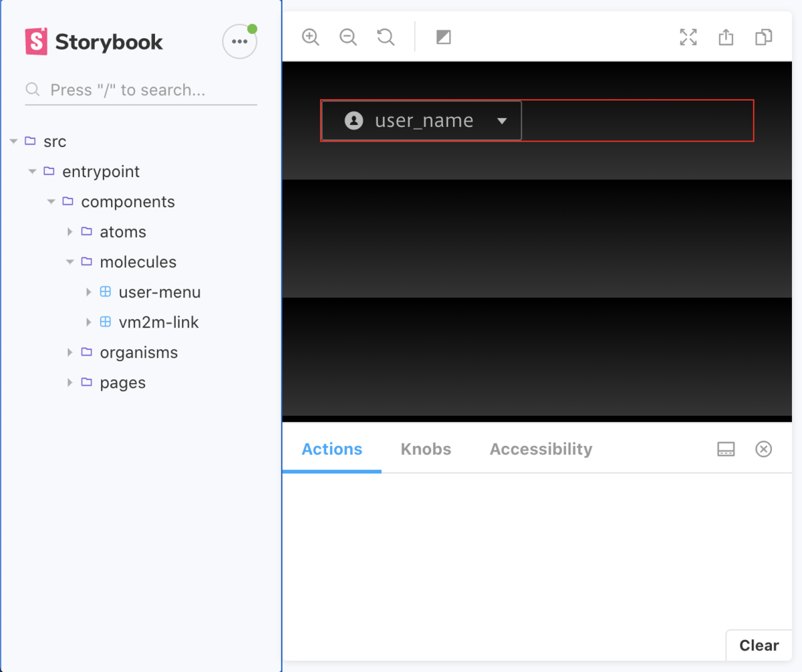Click the organisms folder icon

pos(86,352)
